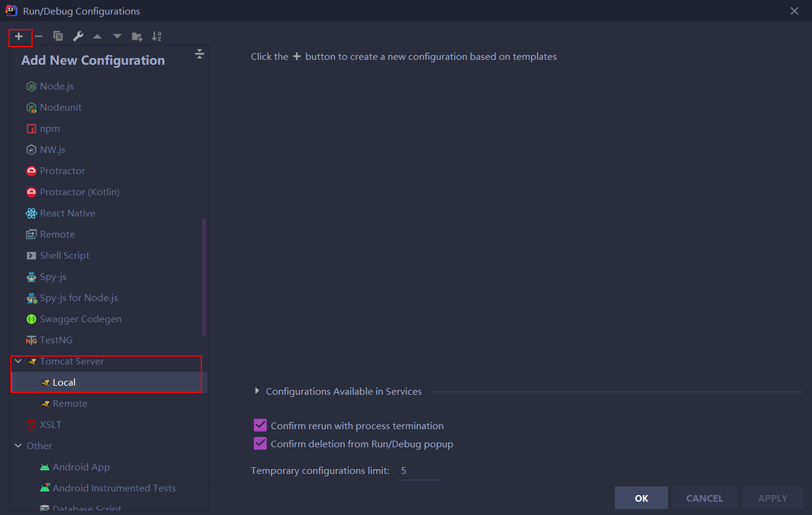Click the Copy Configuration icon
The image size is (812, 515).
(x=58, y=36)
